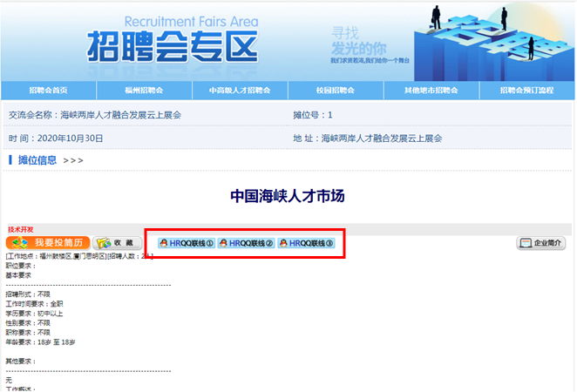Screen dimensions: 577x392
Task: Click the 我要投简历 orange button
Action: coord(48,243)
